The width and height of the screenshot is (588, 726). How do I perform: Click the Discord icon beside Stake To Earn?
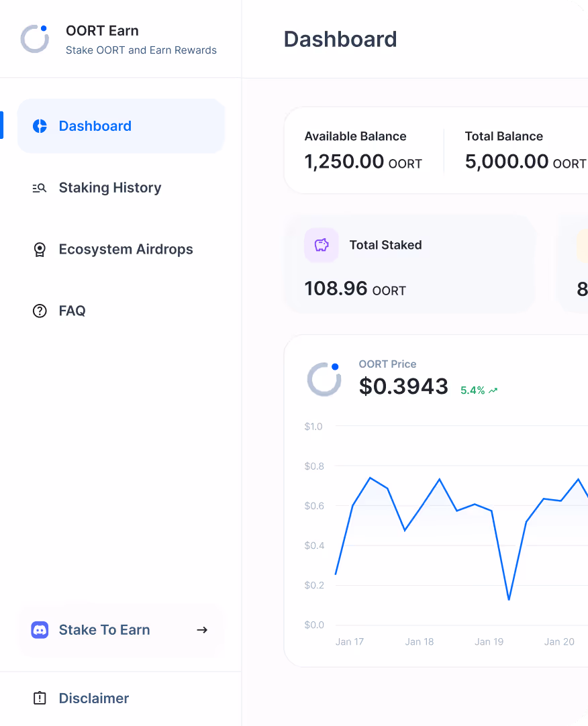click(40, 630)
